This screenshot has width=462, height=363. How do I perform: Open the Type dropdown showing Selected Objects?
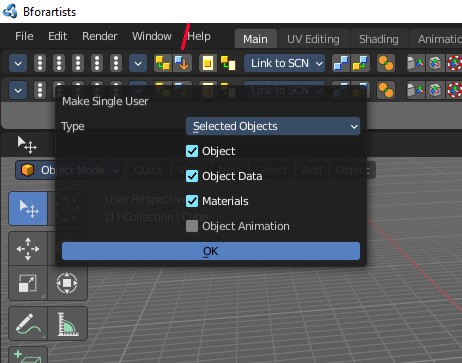pyautogui.click(x=273, y=126)
